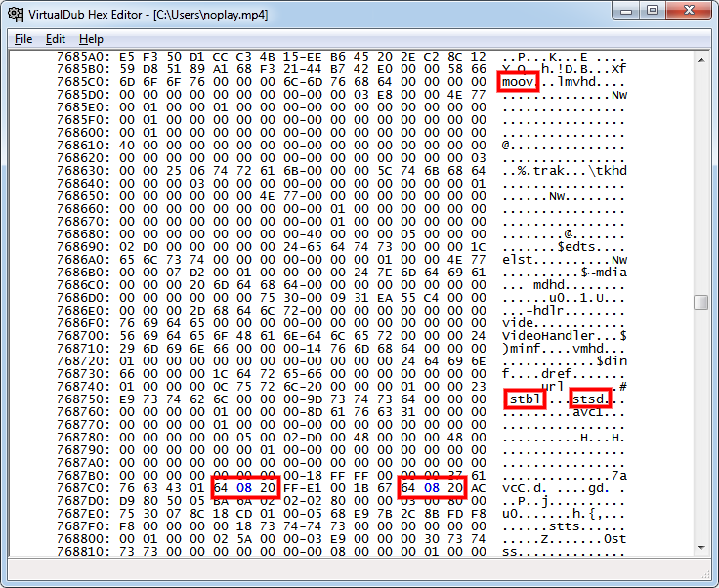Viewport: 719px width, 588px height.
Task: Click the address 7687E0 row label
Action: tap(83, 514)
